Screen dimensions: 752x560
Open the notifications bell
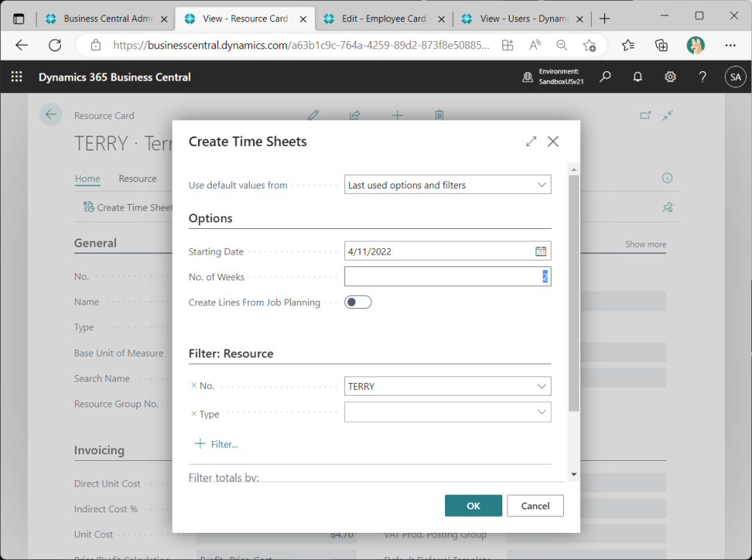coord(637,77)
